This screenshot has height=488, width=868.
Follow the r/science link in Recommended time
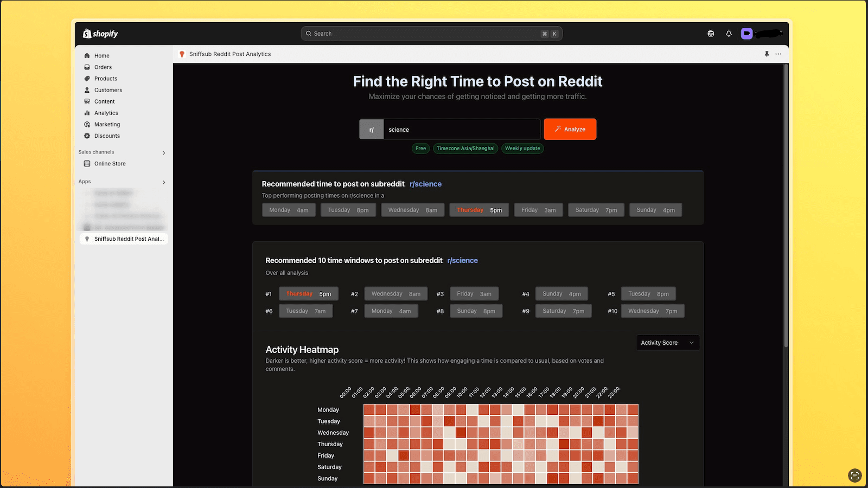pyautogui.click(x=425, y=184)
